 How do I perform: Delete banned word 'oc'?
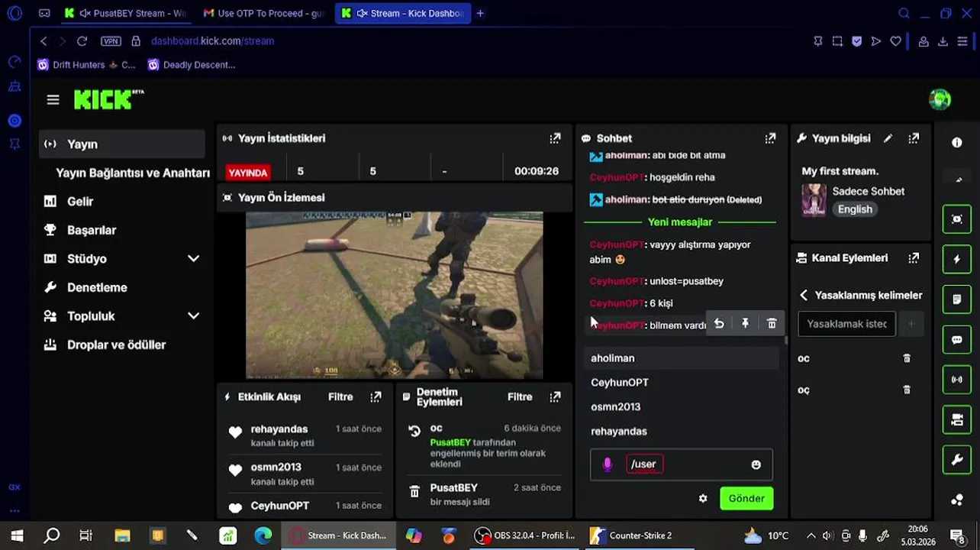pyautogui.click(x=907, y=358)
